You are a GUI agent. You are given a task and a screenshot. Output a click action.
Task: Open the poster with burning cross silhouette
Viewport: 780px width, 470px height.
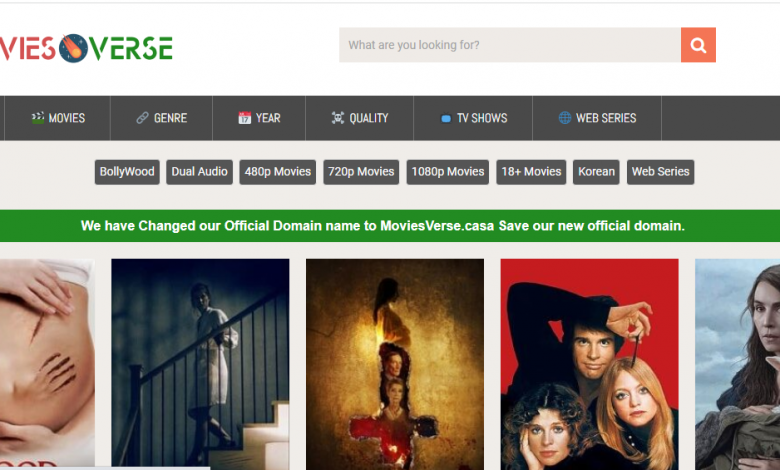click(x=395, y=364)
